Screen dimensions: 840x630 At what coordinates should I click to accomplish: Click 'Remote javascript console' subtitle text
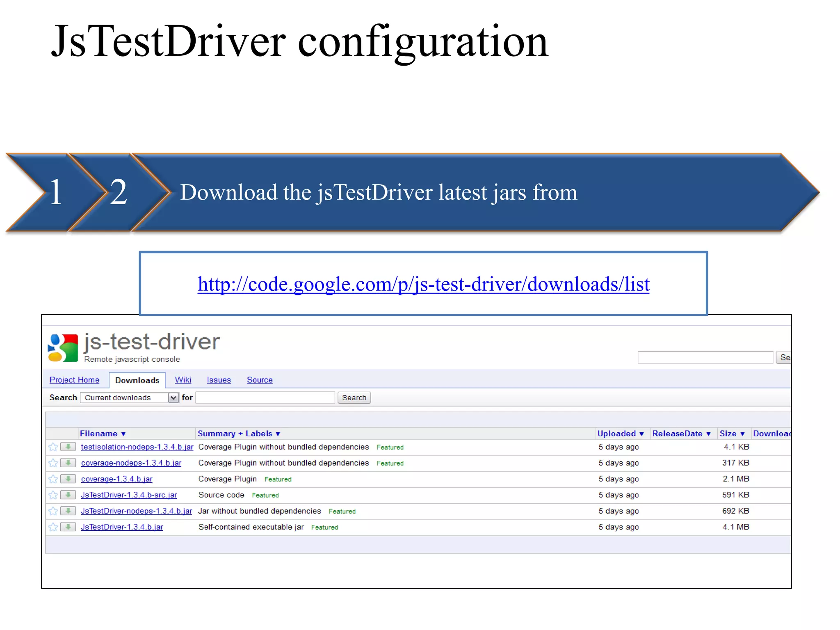(x=132, y=359)
